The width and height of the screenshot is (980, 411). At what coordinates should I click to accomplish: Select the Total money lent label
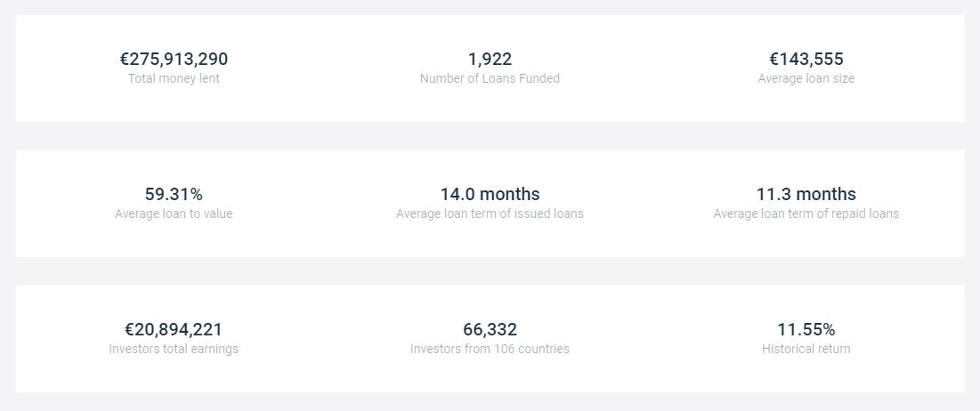click(174, 78)
